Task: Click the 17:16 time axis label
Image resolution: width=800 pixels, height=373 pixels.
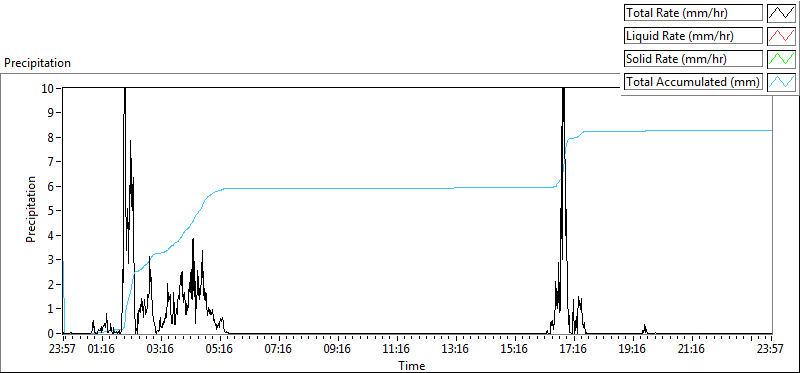Action: [x=574, y=350]
